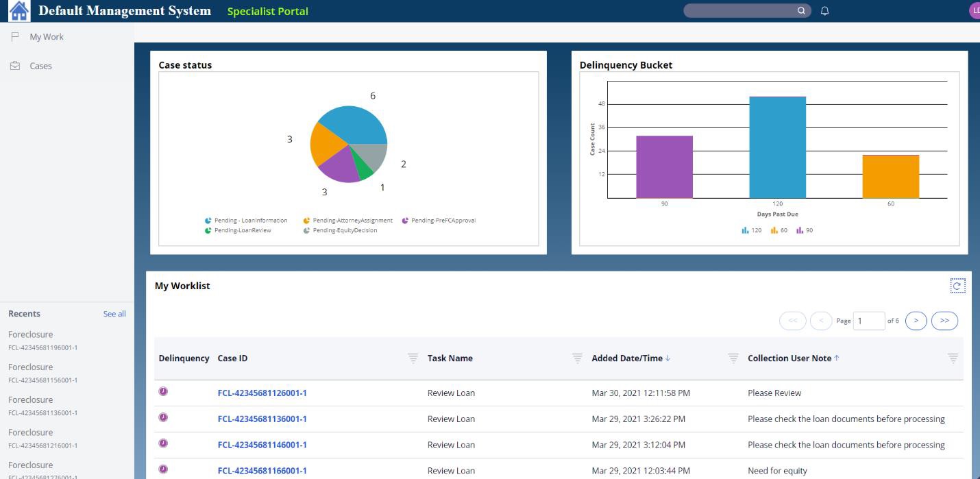The height and width of the screenshot is (479, 980).
Task: Open recent Foreclosure FCL-42345681216001-1
Action: (x=42, y=439)
